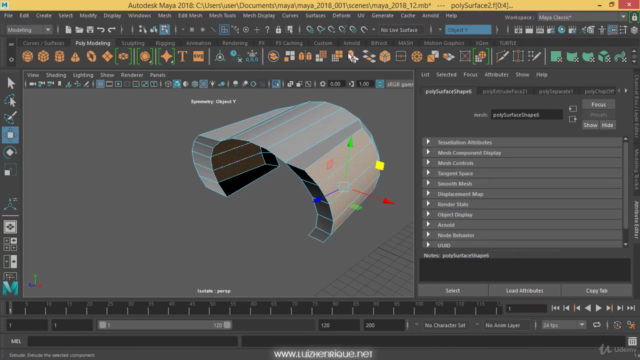This screenshot has height=360, width=640.
Task: Toggle the Attribute Editor sidebar tab
Action: [x=636, y=220]
